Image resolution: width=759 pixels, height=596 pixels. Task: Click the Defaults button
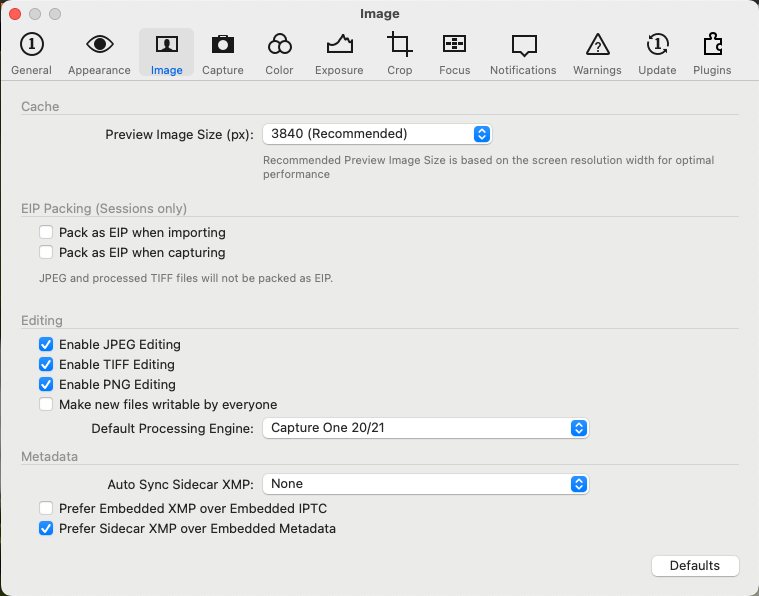695,565
